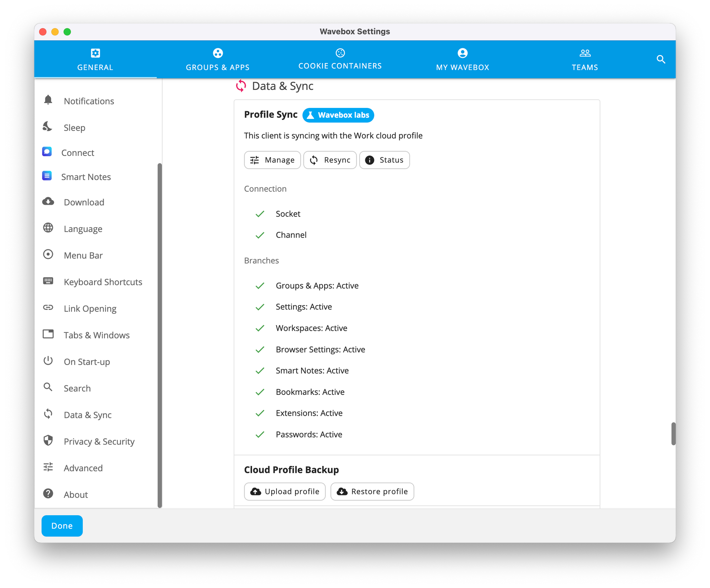Click the Done button
The image size is (710, 588).
coord(62,526)
